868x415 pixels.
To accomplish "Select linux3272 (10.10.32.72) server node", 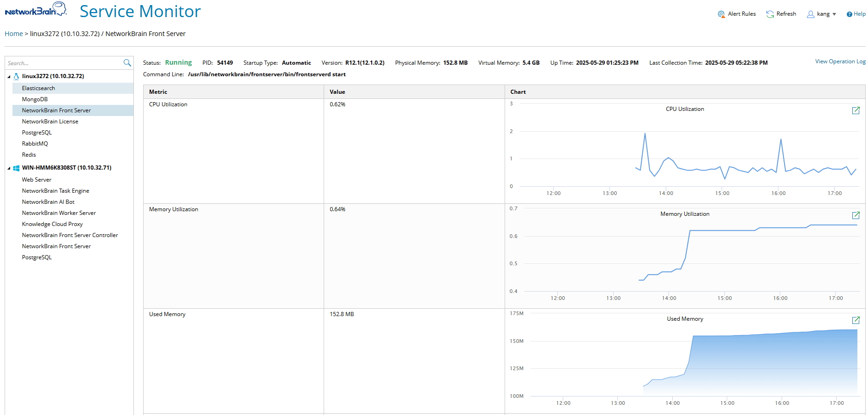I will (53, 76).
